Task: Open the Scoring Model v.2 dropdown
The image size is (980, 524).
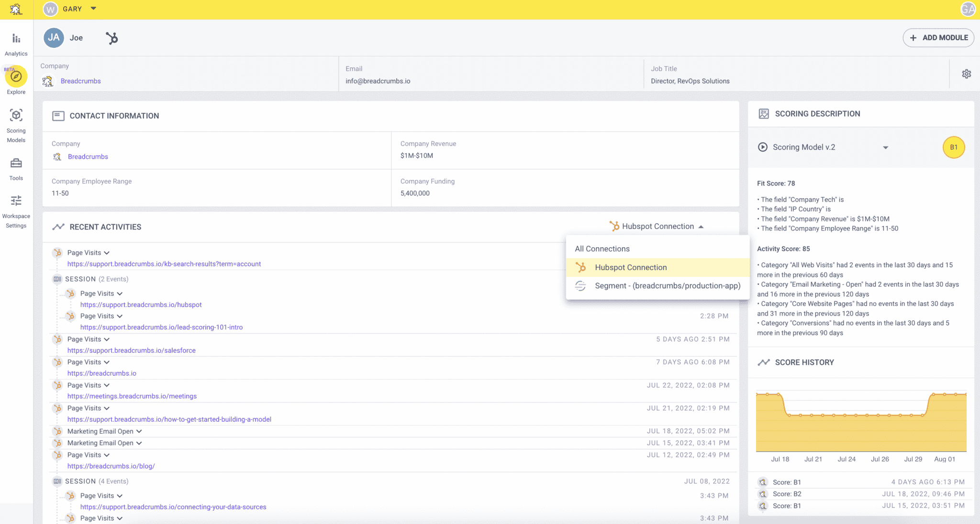Action: 885,148
